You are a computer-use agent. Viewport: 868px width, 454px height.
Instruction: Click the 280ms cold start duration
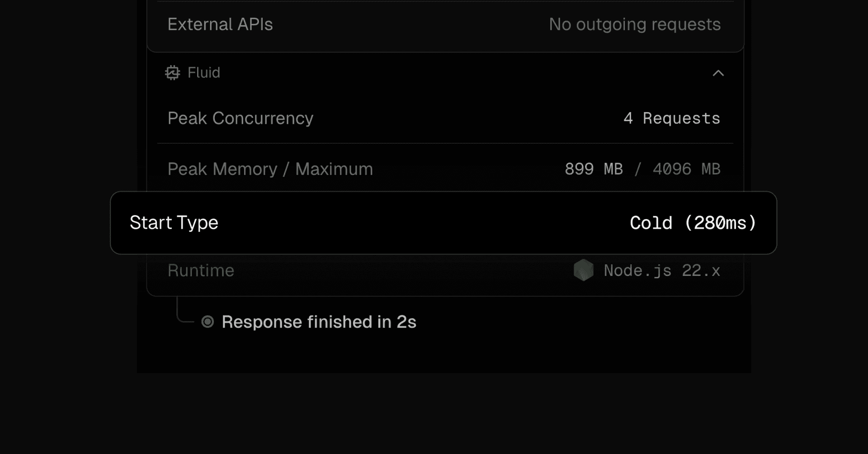(x=720, y=223)
